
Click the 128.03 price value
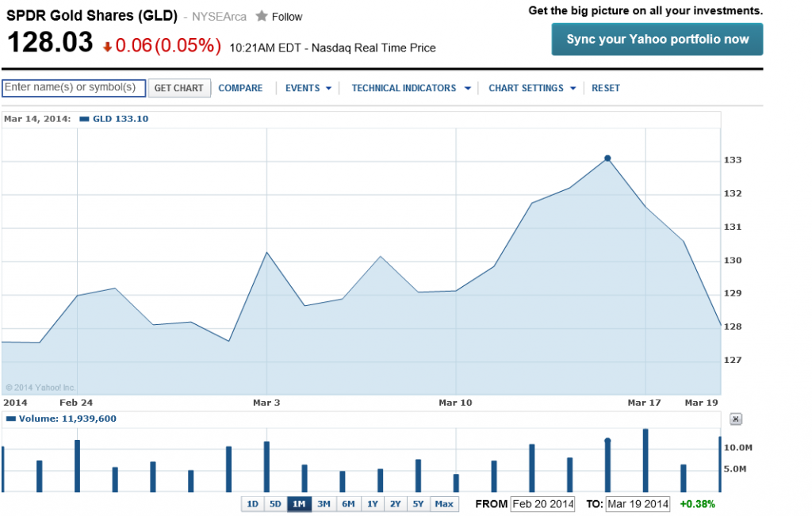tap(50, 43)
